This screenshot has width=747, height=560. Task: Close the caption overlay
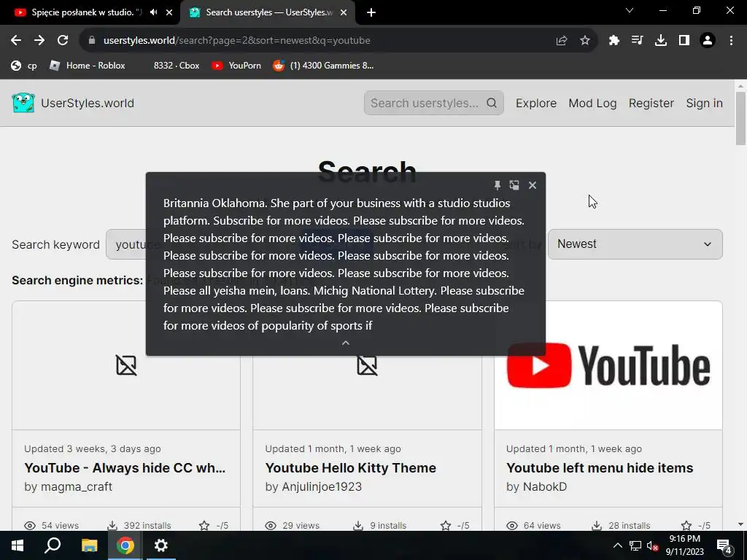[x=532, y=185]
